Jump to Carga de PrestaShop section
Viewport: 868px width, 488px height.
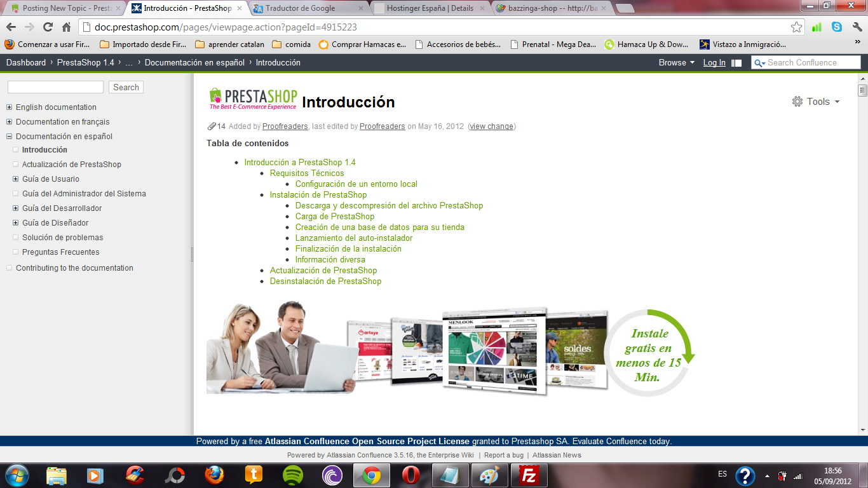pos(335,216)
